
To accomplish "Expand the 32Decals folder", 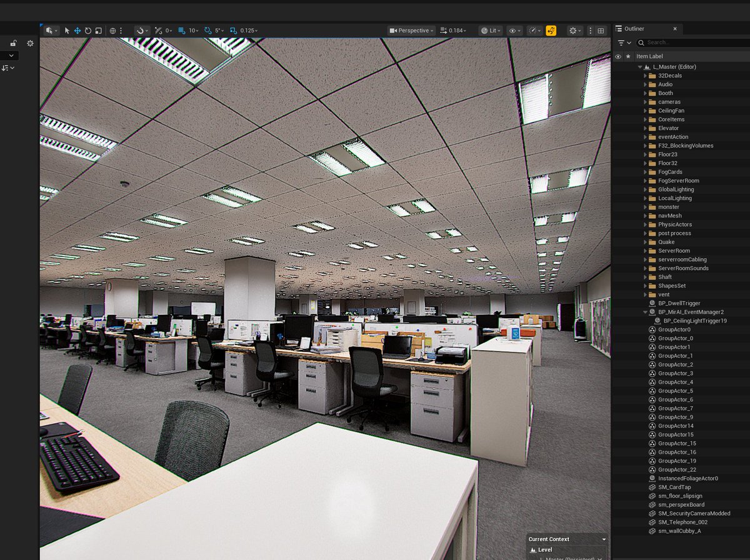I will [x=646, y=76].
